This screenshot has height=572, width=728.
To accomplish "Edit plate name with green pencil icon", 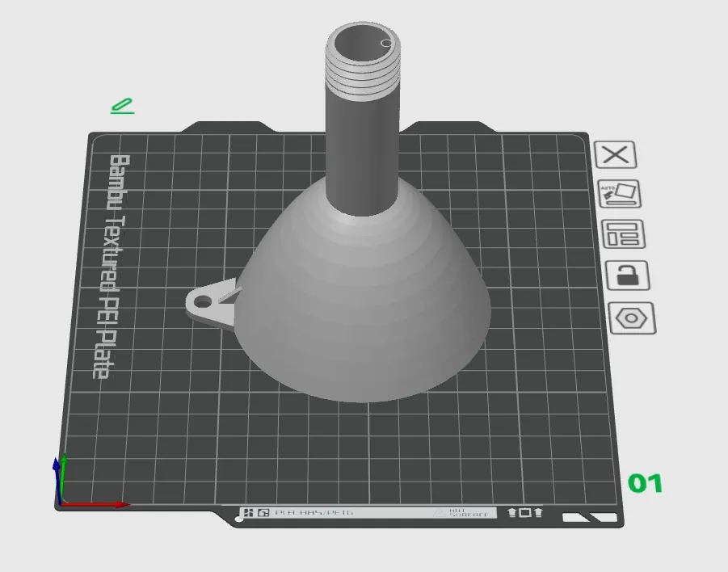I will pyautogui.click(x=123, y=106).
